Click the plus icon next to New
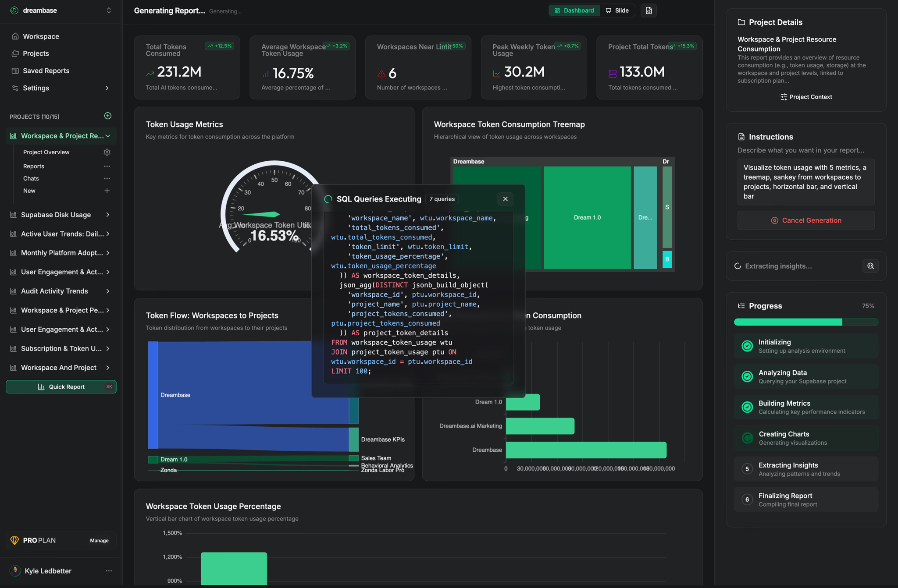 (x=107, y=191)
